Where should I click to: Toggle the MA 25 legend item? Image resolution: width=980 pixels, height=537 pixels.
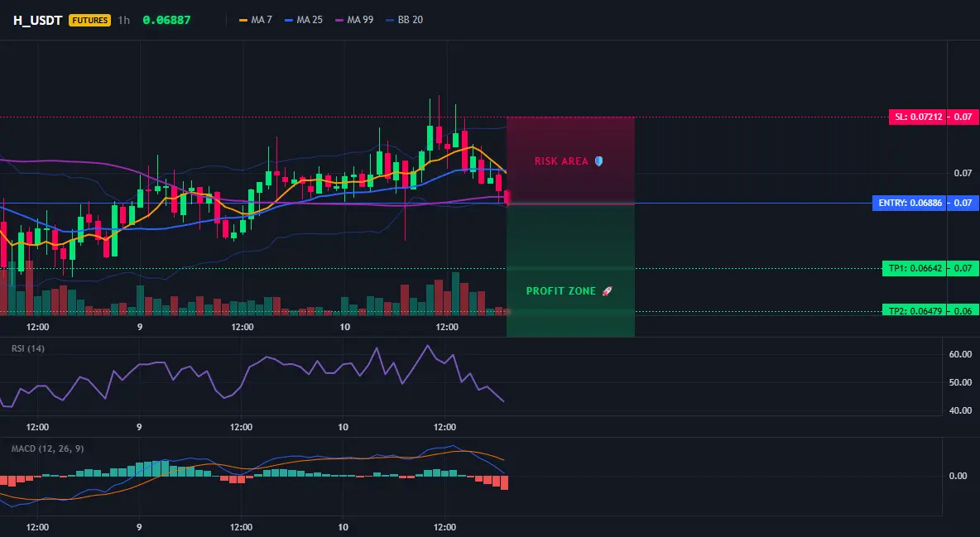[304, 20]
